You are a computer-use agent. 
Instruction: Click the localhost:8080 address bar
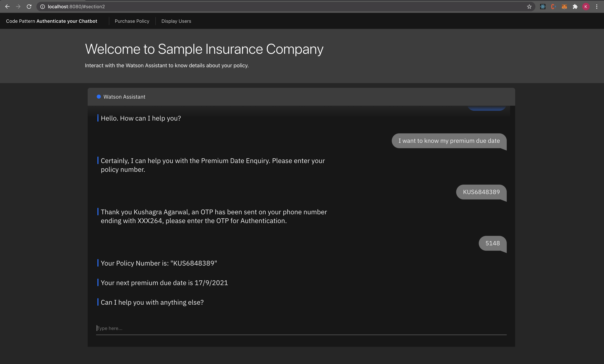[270, 7]
